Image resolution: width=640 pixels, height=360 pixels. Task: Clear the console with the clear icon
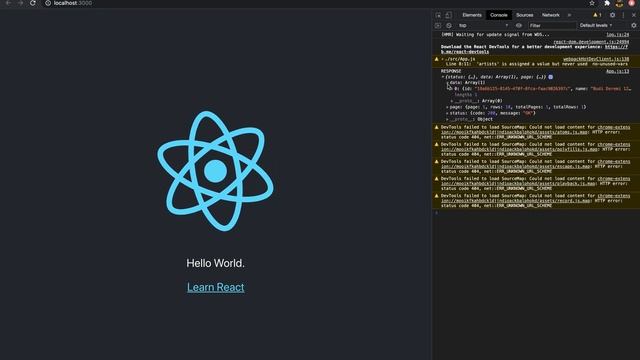pyautogui.click(x=449, y=25)
